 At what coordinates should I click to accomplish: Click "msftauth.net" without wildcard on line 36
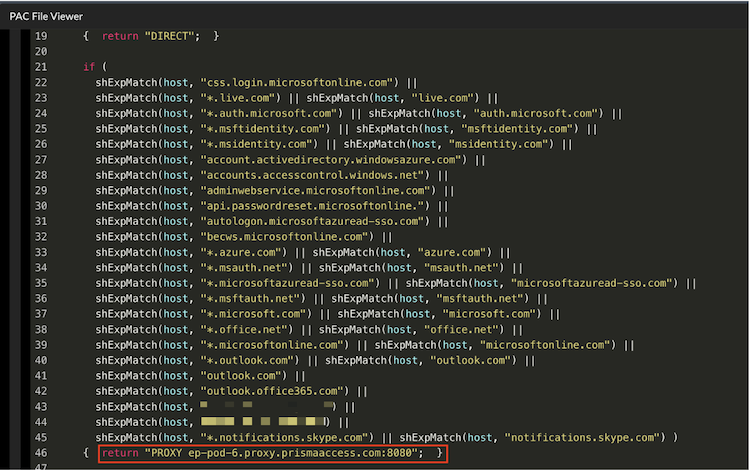tap(483, 298)
